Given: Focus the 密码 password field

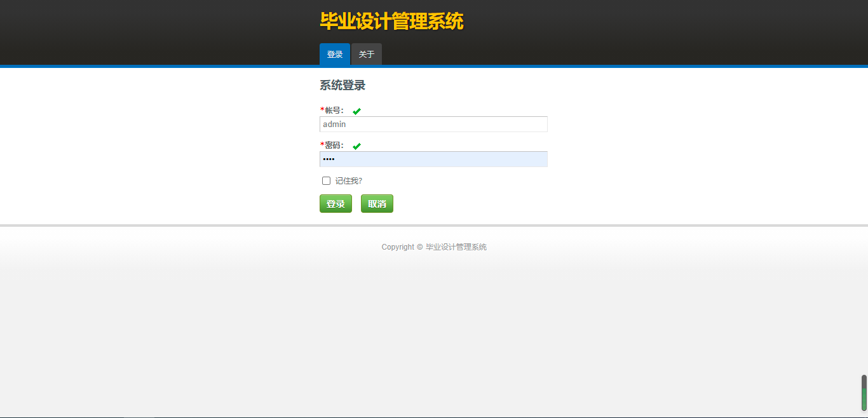Looking at the screenshot, I should point(433,159).
